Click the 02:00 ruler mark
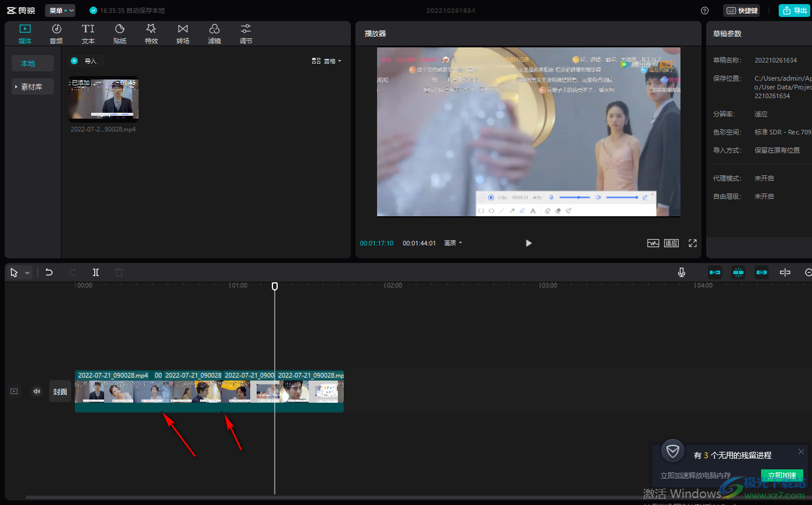The width and height of the screenshot is (812, 505). point(393,286)
